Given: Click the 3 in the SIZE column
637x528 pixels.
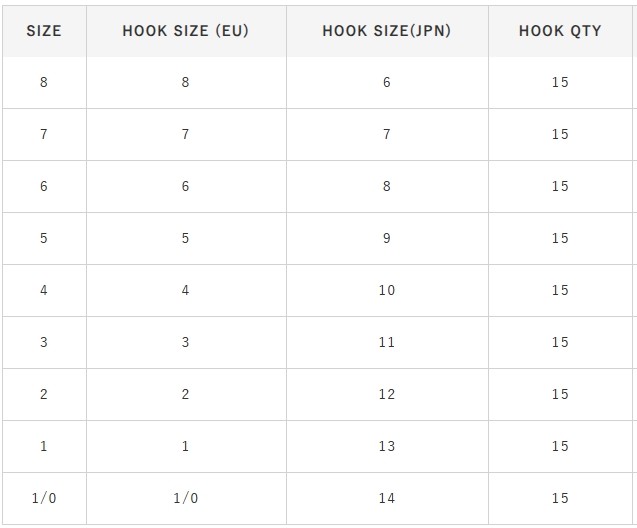Looking at the screenshot, I should [x=43, y=342].
